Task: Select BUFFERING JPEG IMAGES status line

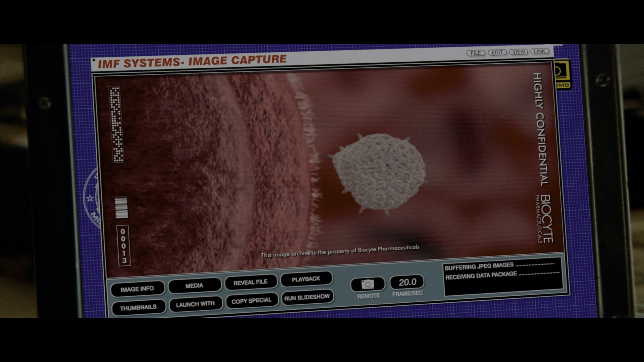Action: click(x=499, y=266)
